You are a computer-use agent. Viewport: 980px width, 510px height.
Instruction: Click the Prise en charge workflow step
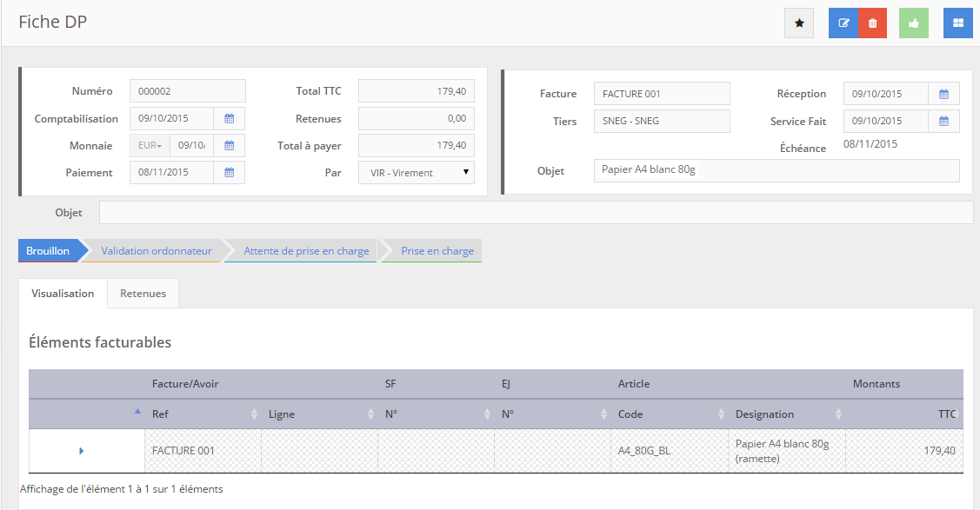click(437, 251)
